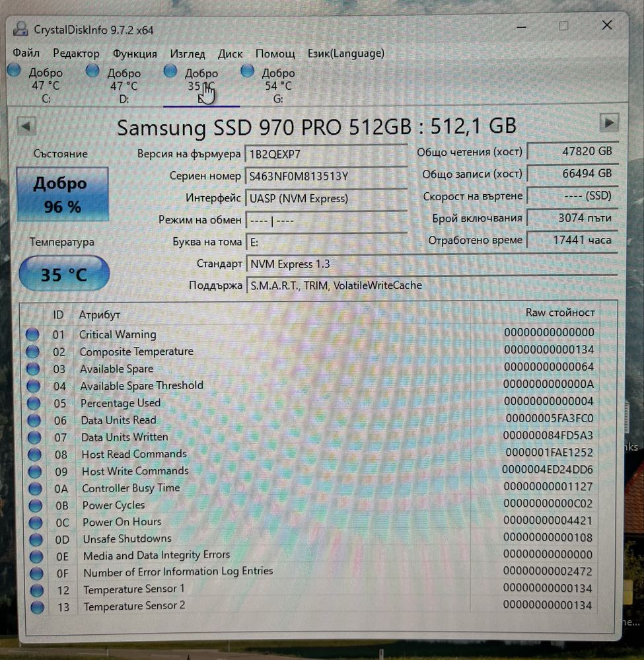Click raw value 0000004ED24DD6

[x=547, y=469]
